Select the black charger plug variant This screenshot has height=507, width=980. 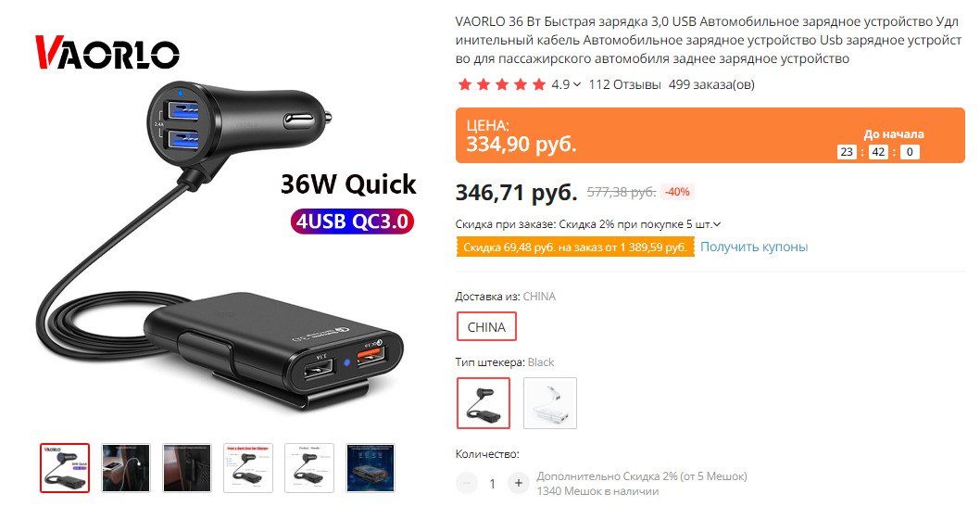point(484,402)
